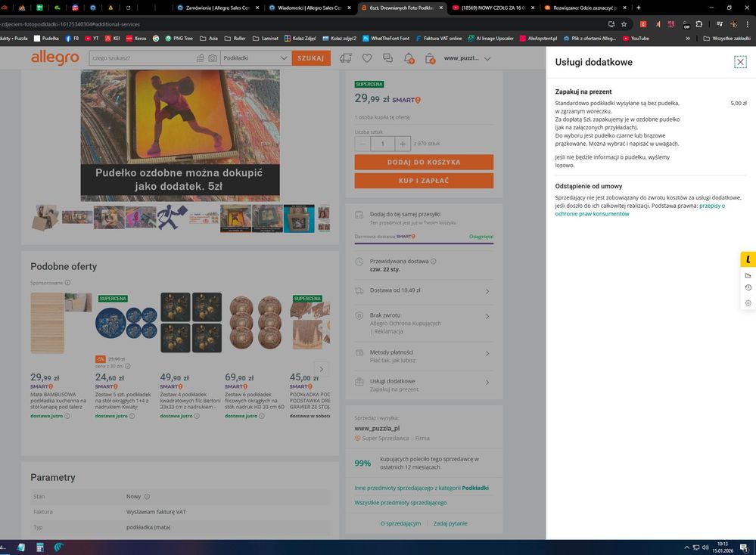756x555 pixels.
Task: Click the czego szukasz search field
Action: [140, 58]
